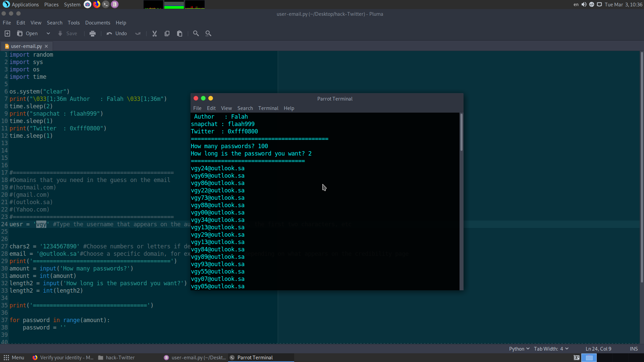Screen dimensions: 644x362
Task: Click the Find and Replace icon
Action: (x=208, y=34)
